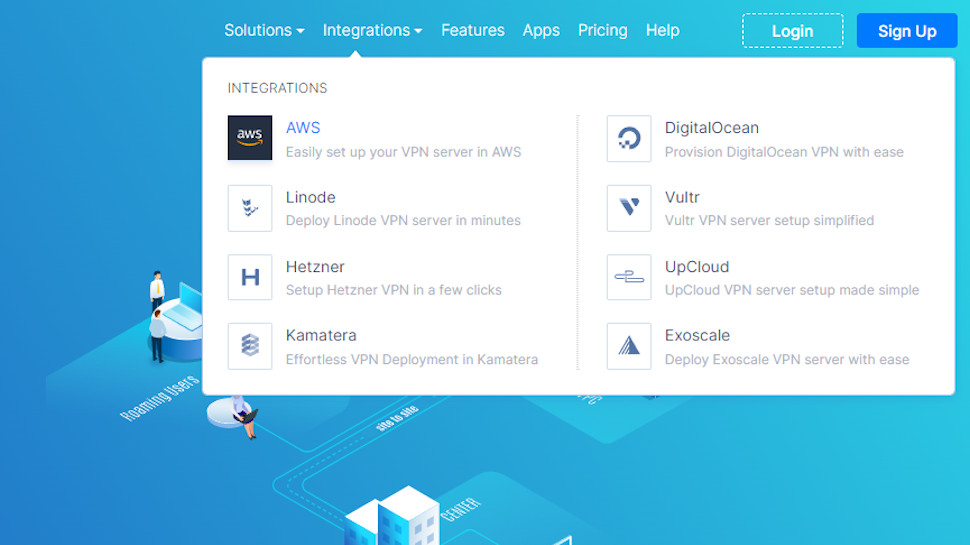Open the Exoscale integration link

click(697, 335)
